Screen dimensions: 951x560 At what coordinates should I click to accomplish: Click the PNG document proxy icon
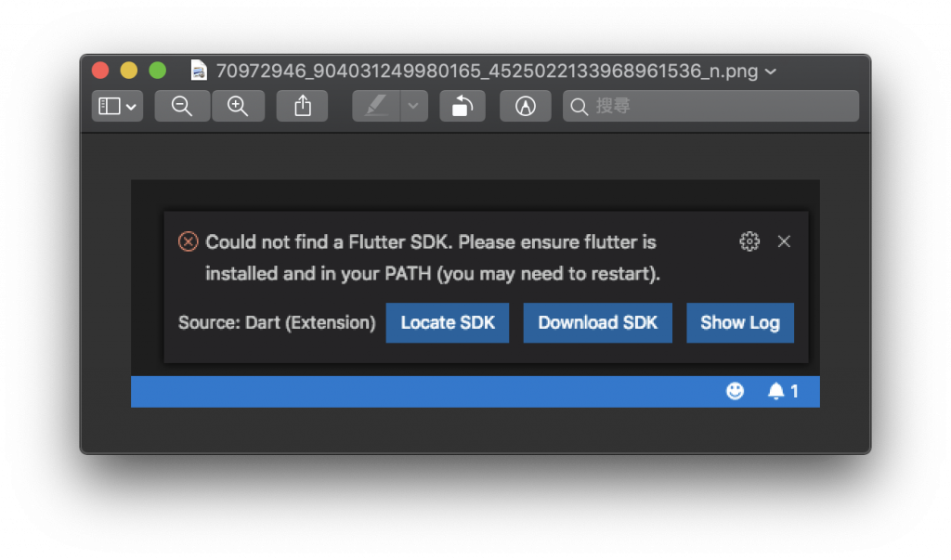click(x=199, y=71)
